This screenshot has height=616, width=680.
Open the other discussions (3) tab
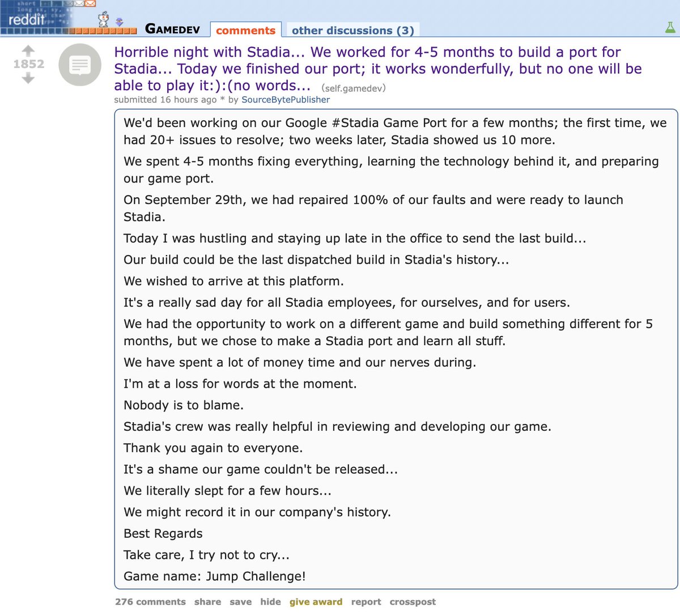tap(352, 31)
